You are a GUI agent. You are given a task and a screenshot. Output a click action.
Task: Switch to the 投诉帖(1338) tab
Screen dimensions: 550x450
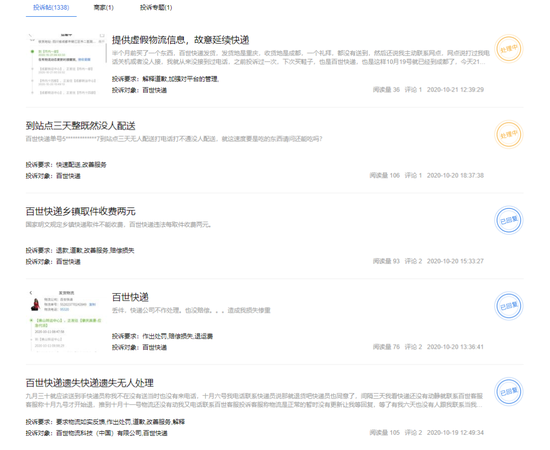point(51,8)
